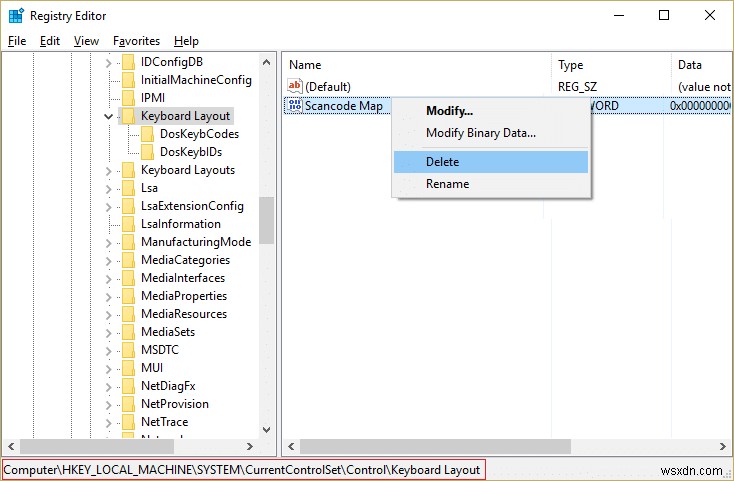The height and width of the screenshot is (481, 734).
Task: Click the LsaExtensionConfig folder icon
Action: pyautogui.click(x=128, y=206)
